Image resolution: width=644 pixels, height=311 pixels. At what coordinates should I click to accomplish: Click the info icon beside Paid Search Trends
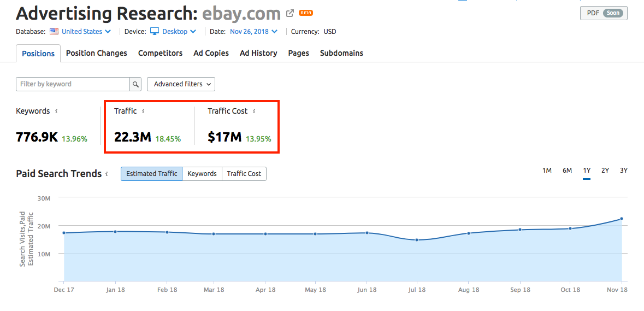click(107, 174)
